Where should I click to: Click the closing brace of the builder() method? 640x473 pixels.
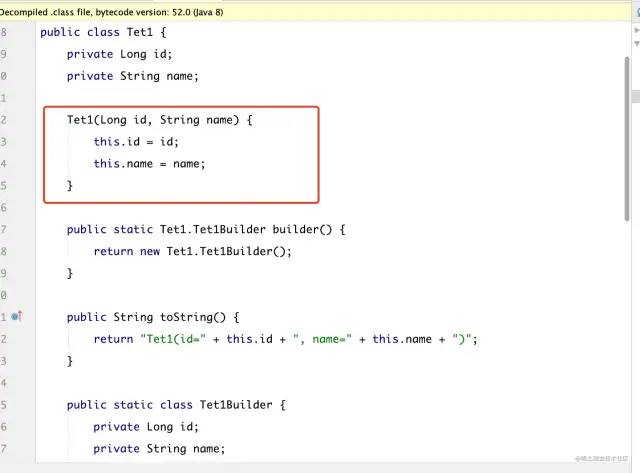click(70, 273)
